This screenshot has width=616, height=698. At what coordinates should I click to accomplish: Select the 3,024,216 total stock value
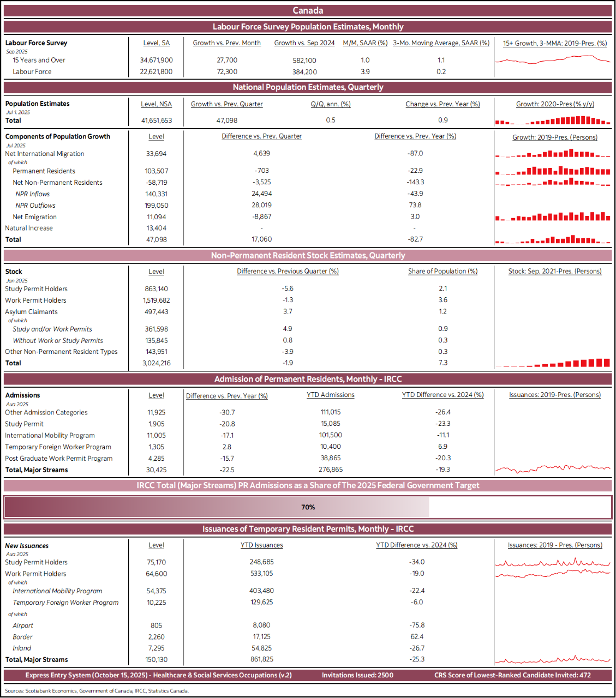tap(157, 363)
